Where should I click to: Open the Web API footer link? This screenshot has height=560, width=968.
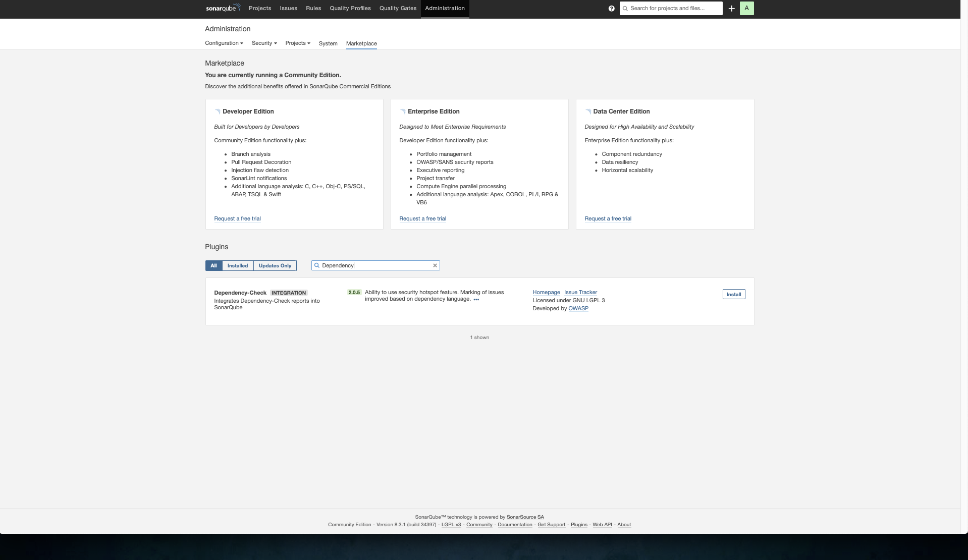coord(602,525)
